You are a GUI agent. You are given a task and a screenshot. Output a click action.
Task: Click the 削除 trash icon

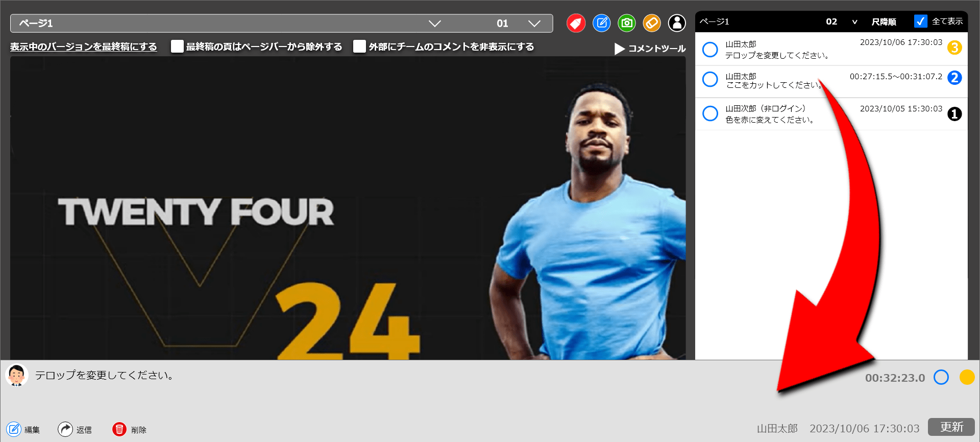119,429
